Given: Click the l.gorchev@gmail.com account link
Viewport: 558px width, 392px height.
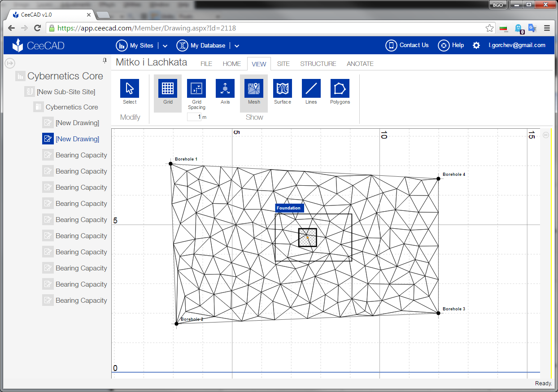Looking at the screenshot, I should pos(517,45).
